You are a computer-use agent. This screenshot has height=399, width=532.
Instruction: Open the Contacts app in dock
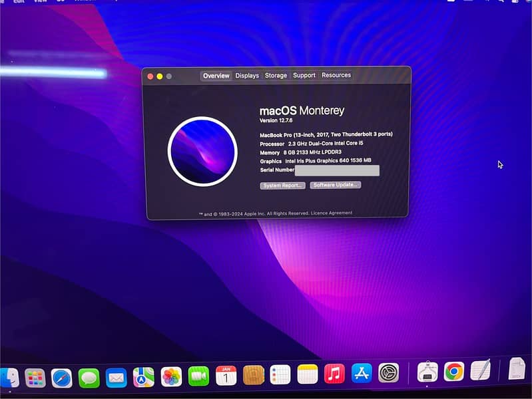click(254, 375)
